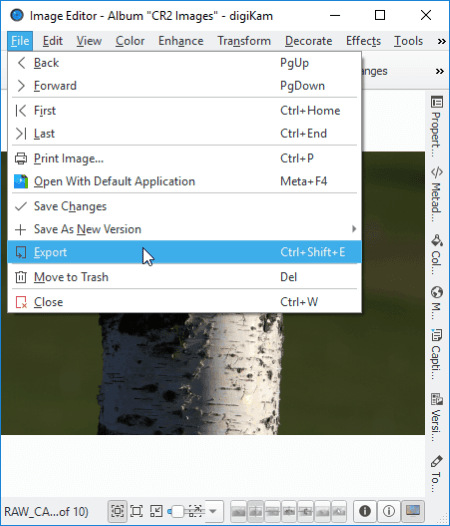Screen dimensions: 450x526
Task: Open the Edit menu
Action: [53, 41]
